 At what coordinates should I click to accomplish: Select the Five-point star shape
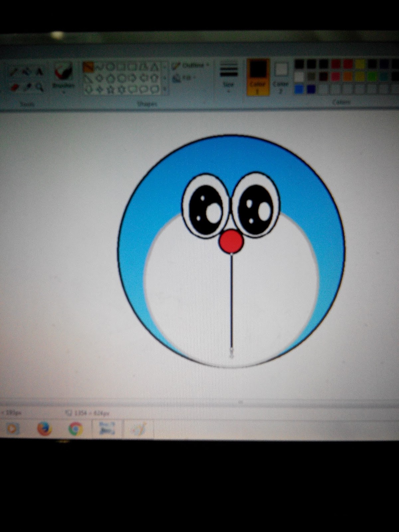[110, 89]
